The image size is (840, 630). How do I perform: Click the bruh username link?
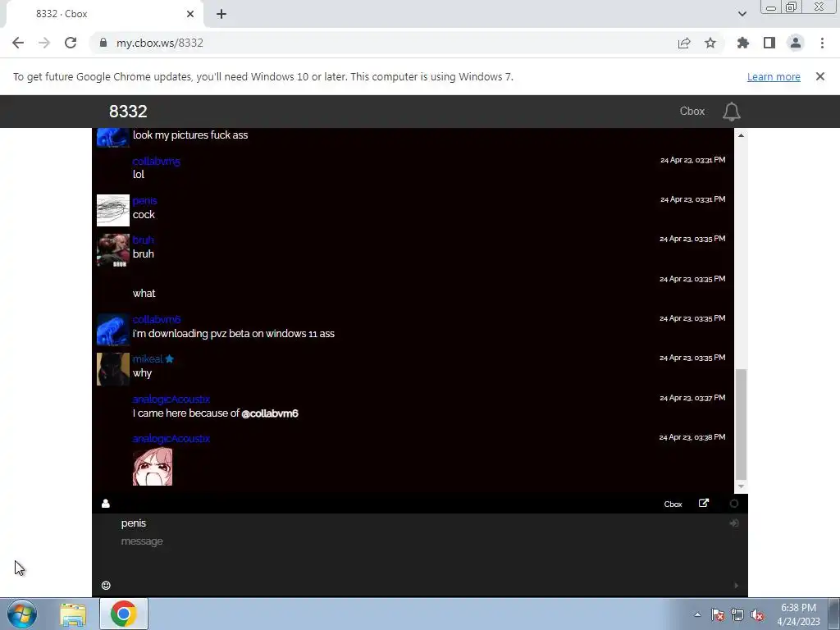click(143, 240)
